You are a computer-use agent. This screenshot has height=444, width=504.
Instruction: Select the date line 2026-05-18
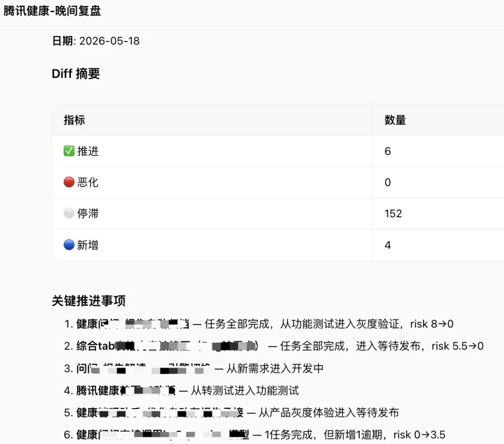(x=96, y=41)
